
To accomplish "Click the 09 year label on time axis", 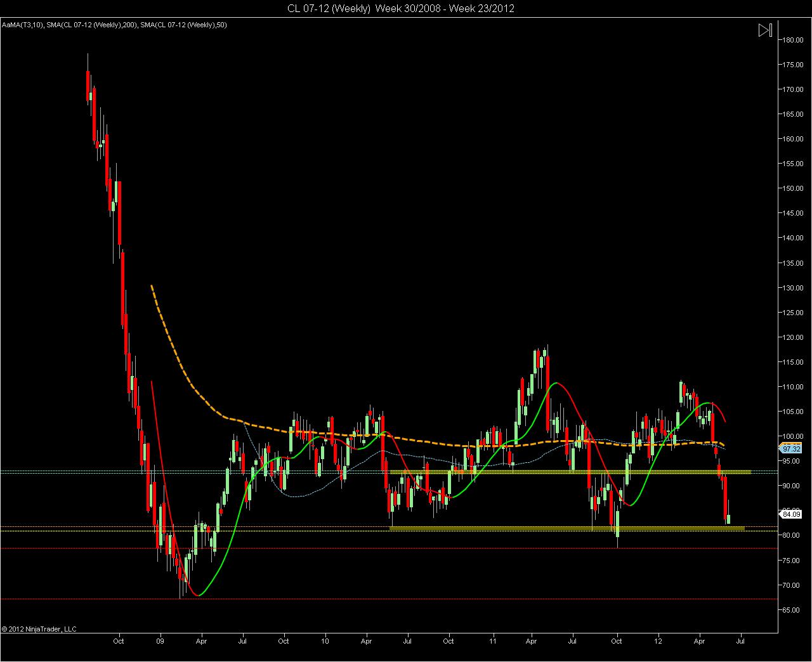I will (x=160, y=641).
